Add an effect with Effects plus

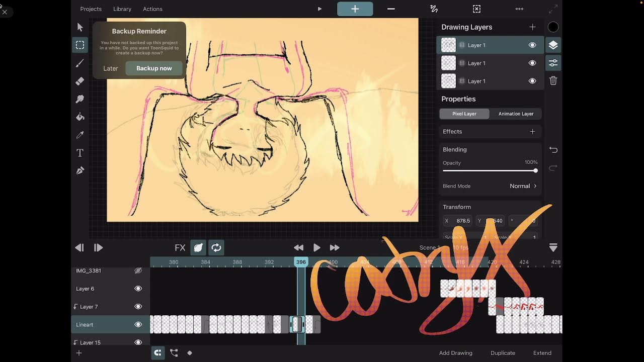click(x=532, y=131)
